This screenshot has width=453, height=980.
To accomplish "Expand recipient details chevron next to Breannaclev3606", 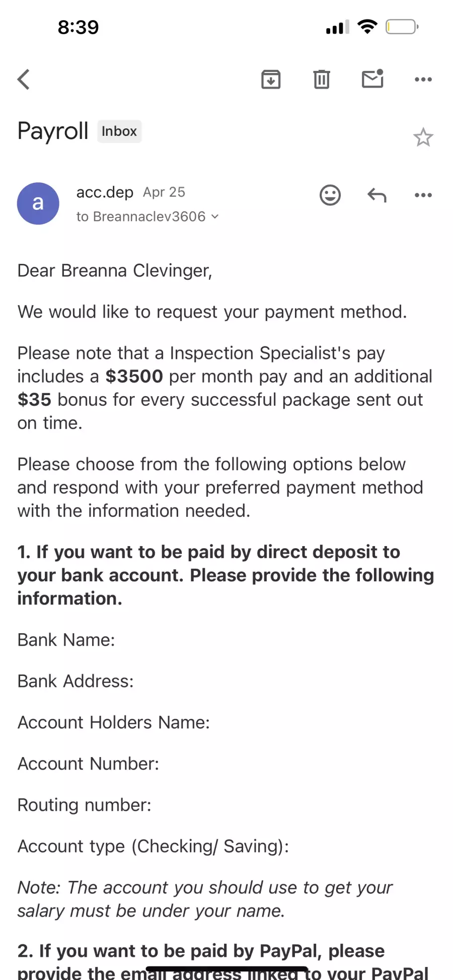I will 215,217.
